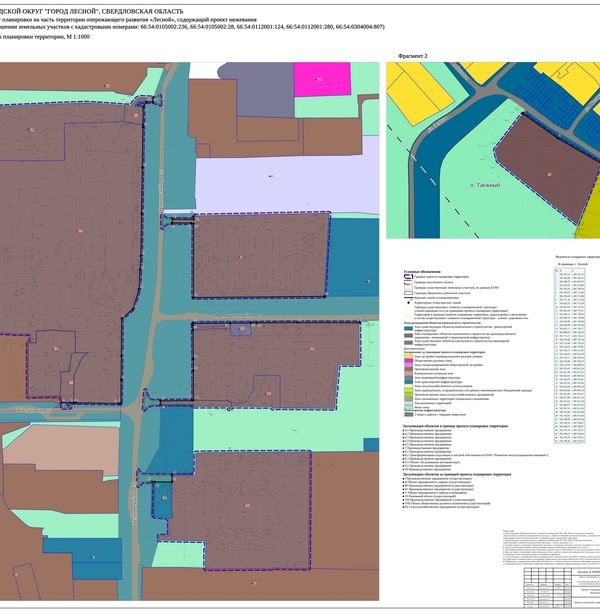Viewport: 600px width, 616px height.
Task: Click the "Красные линии" solid line legend symbol
Action: 409,297
